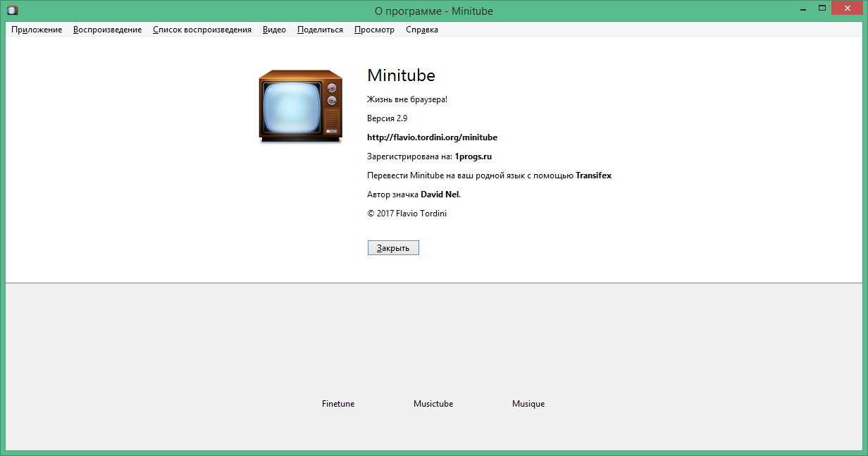The image size is (868, 456).
Task: Open the flavio.tordini.org/minitube link
Action: 432,137
